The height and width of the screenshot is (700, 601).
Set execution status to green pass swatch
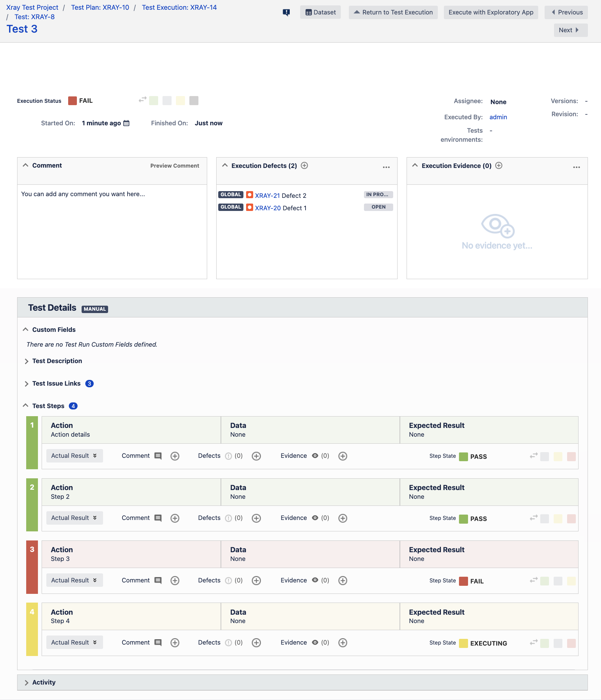click(154, 101)
